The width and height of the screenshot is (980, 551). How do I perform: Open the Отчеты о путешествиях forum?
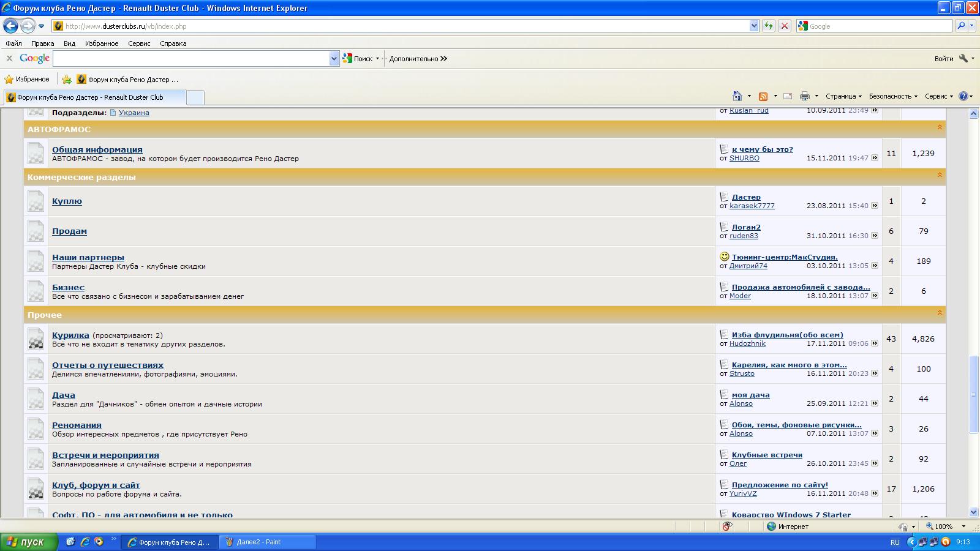108,365
